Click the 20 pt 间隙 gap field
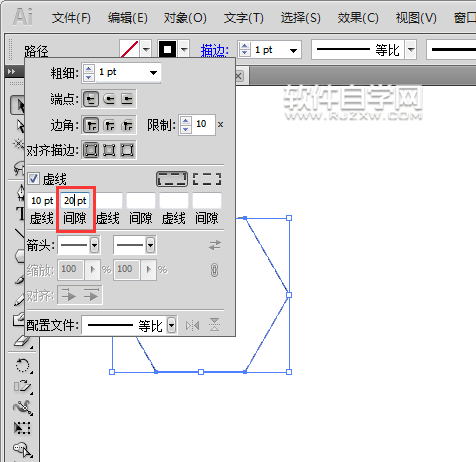 (x=75, y=200)
